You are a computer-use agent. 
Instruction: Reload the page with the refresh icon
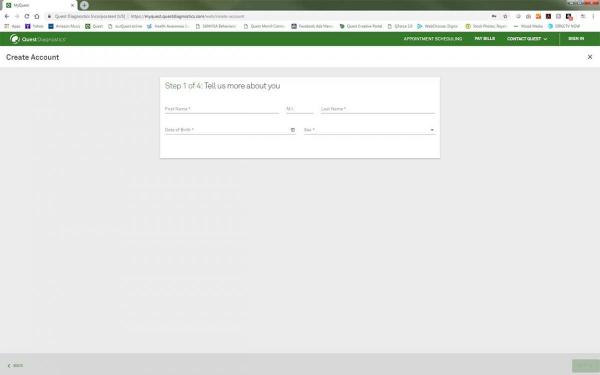click(x=26, y=16)
